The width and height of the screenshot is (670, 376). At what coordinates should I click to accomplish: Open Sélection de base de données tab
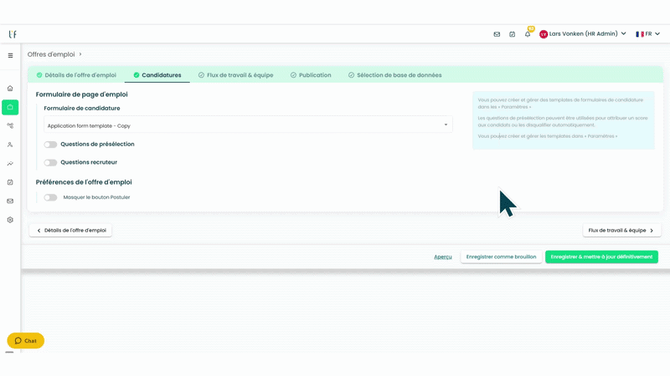(x=395, y=75)
